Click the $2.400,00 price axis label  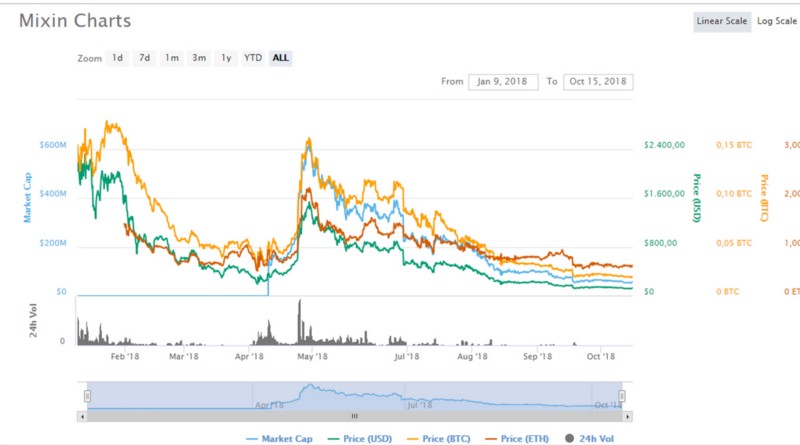click(x=664, y=145)
